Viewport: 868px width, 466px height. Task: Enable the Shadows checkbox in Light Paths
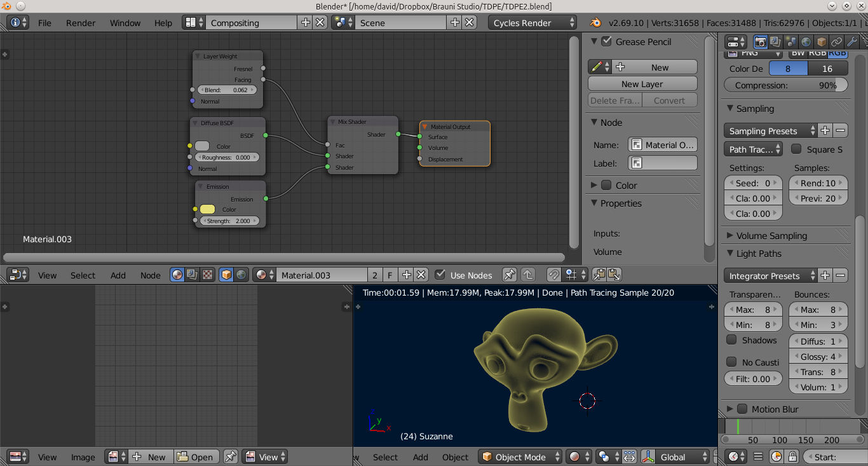tap(732, 339)
